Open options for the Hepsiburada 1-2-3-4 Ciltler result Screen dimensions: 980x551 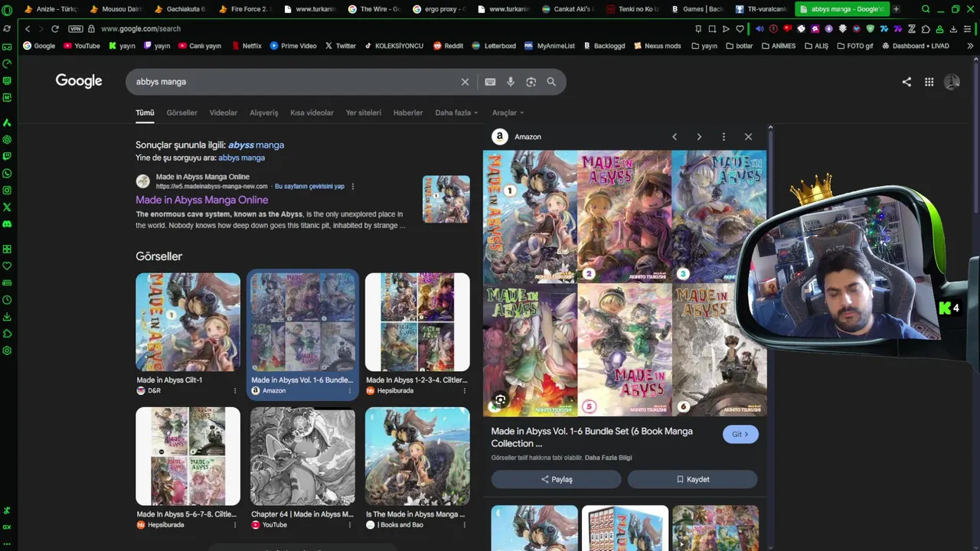(464, 391)
